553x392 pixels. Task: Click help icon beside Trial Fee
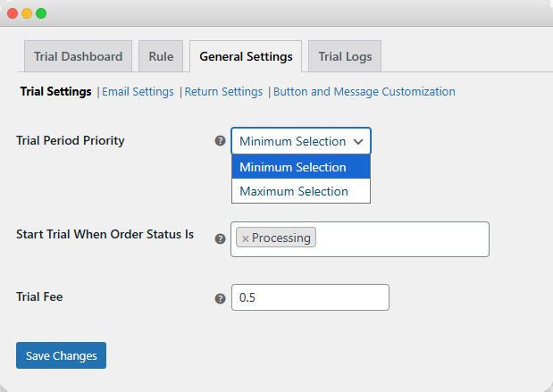click(220, 298)
